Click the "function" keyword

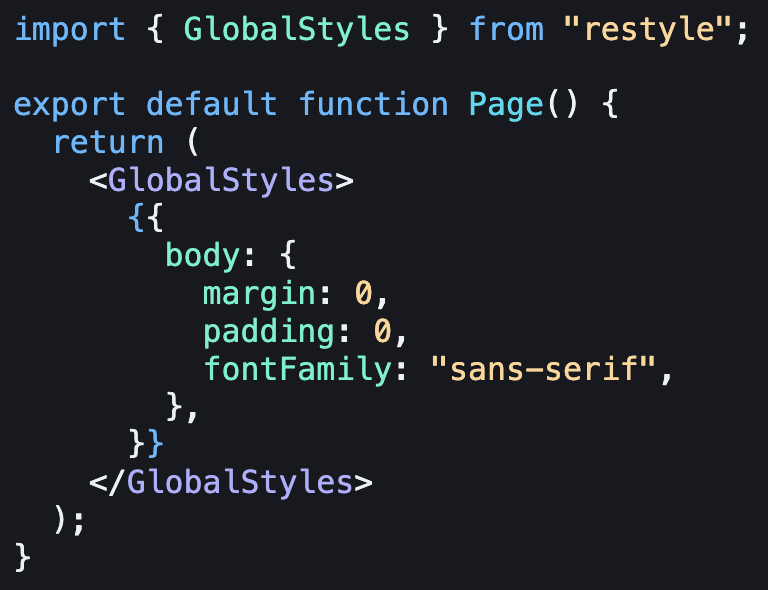point(373,103)
